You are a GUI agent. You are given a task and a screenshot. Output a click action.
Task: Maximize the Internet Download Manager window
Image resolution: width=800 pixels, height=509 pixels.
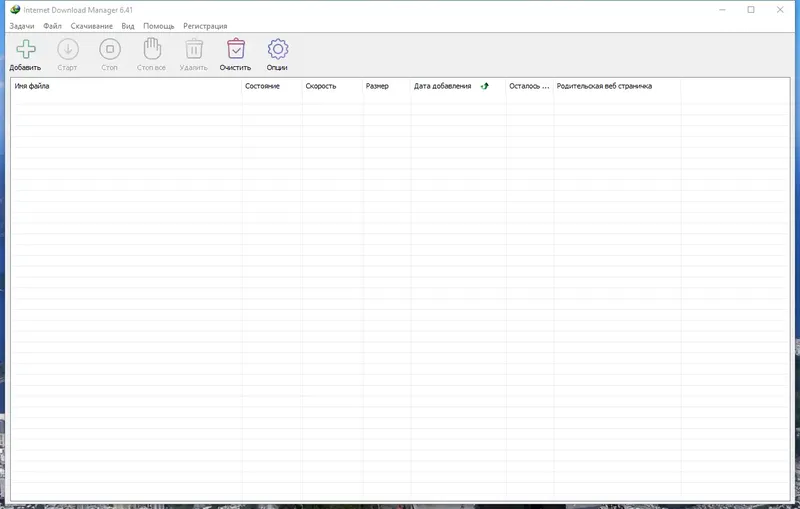[x=751, y=10]
